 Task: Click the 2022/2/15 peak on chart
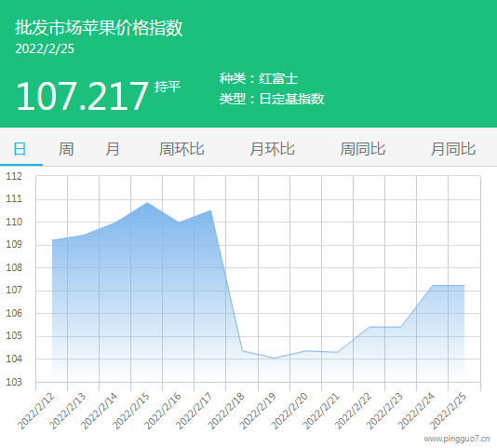click(x=147, y=202)
